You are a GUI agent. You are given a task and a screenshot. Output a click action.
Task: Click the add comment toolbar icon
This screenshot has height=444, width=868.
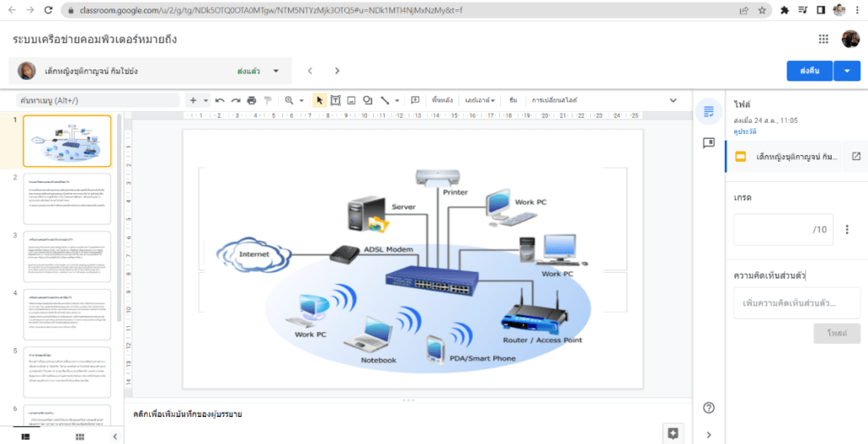click(415, 100)
